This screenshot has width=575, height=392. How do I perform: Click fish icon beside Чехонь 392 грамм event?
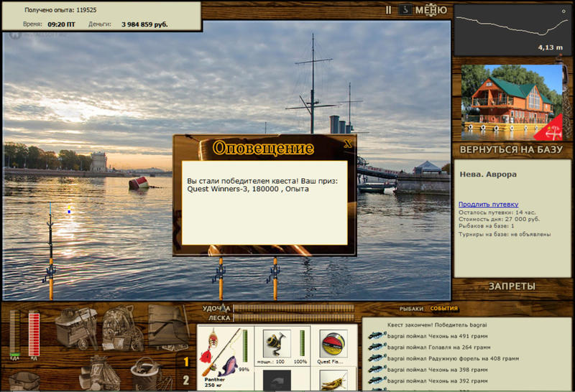click(377, 381)
